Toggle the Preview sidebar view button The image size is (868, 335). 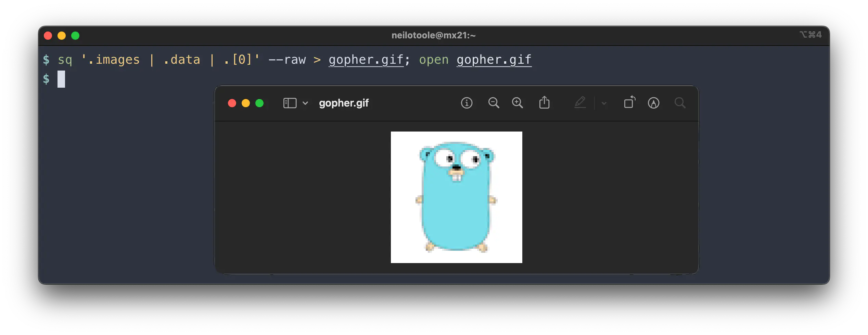coord(290,103)
